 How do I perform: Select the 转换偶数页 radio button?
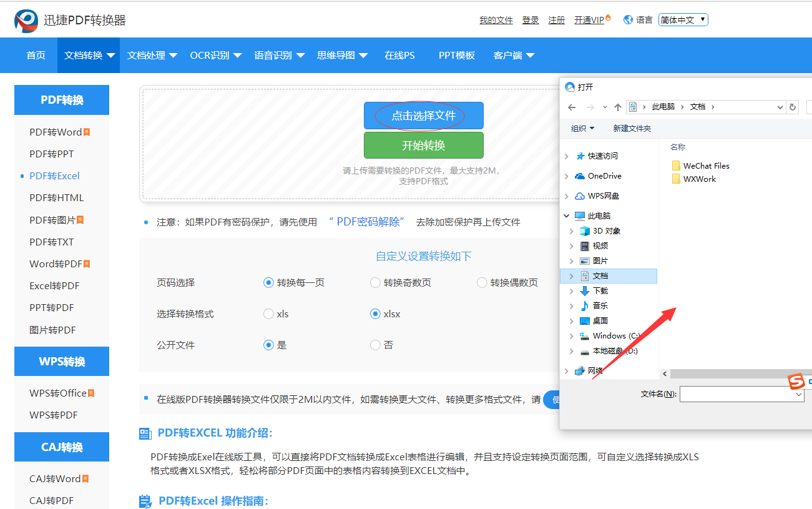482,283
